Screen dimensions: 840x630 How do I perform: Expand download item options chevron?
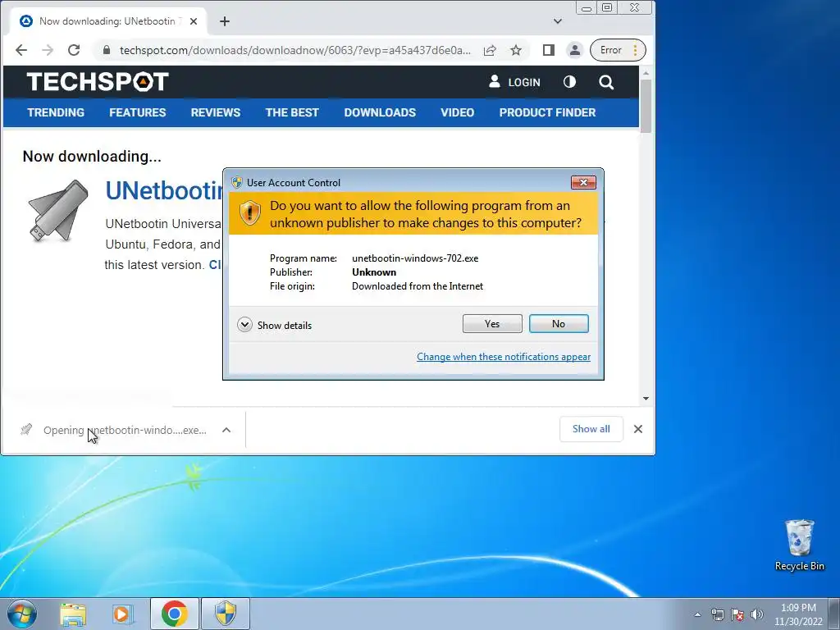click(x=226, y=430)
